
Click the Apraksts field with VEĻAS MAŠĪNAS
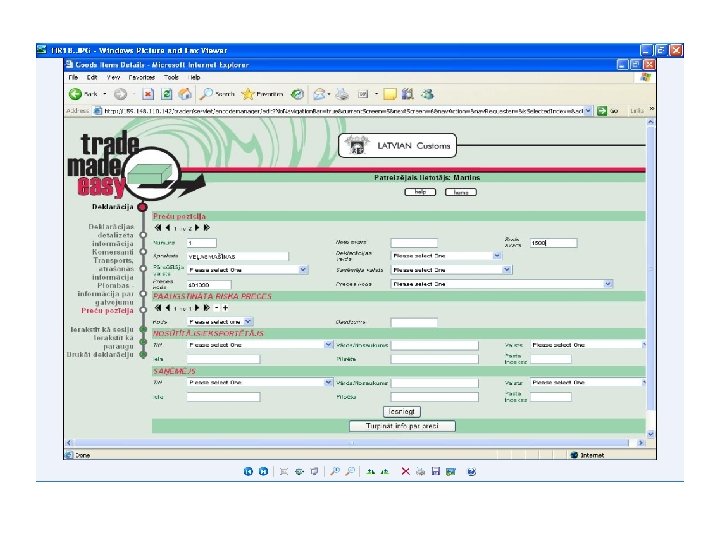(238, 256)
